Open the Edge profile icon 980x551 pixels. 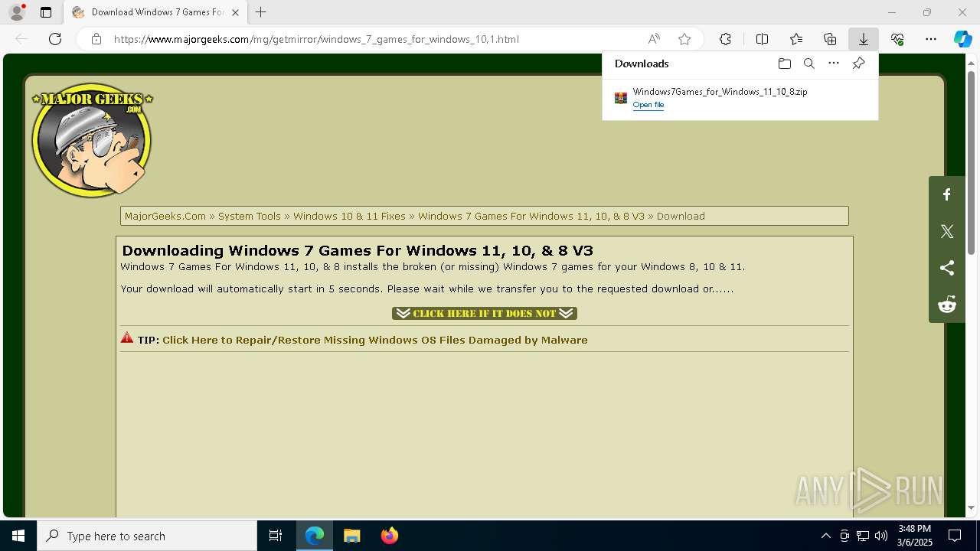tap(16, 12)
